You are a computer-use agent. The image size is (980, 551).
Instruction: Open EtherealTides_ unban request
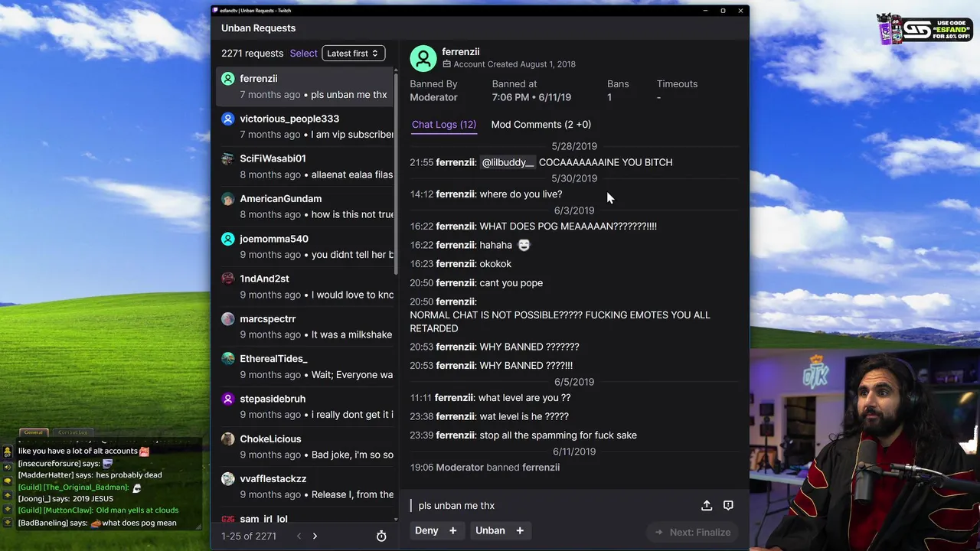[x=305, y=367]
